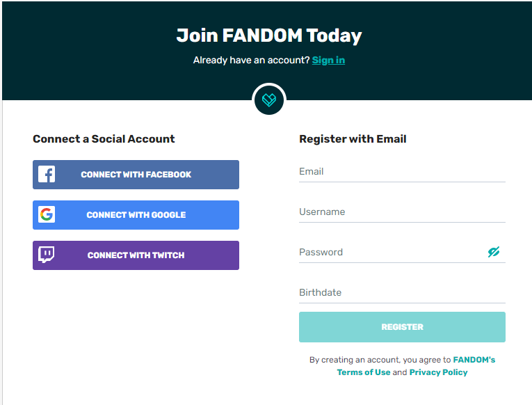Focus the Username input field
The image size is (532, 405).
click(x=402, y=212)
